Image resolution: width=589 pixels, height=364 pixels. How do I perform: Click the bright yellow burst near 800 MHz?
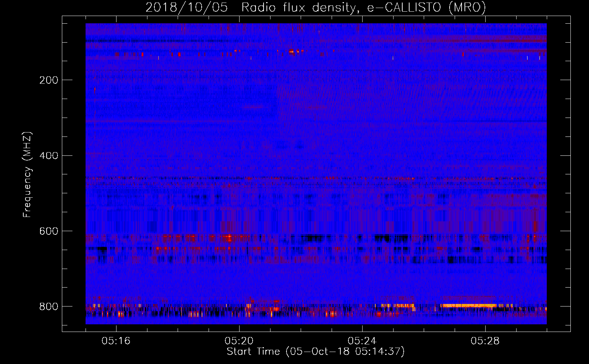coord(468,305)
